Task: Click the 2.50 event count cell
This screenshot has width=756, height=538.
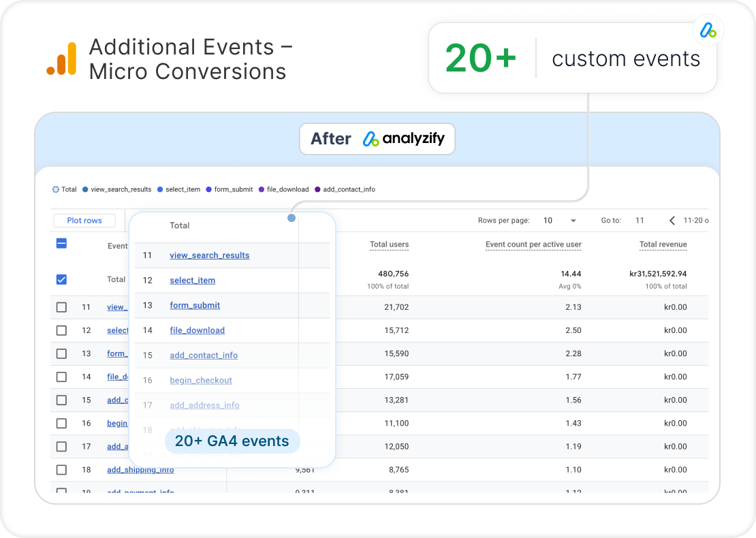Action: [x=573, y=330]
